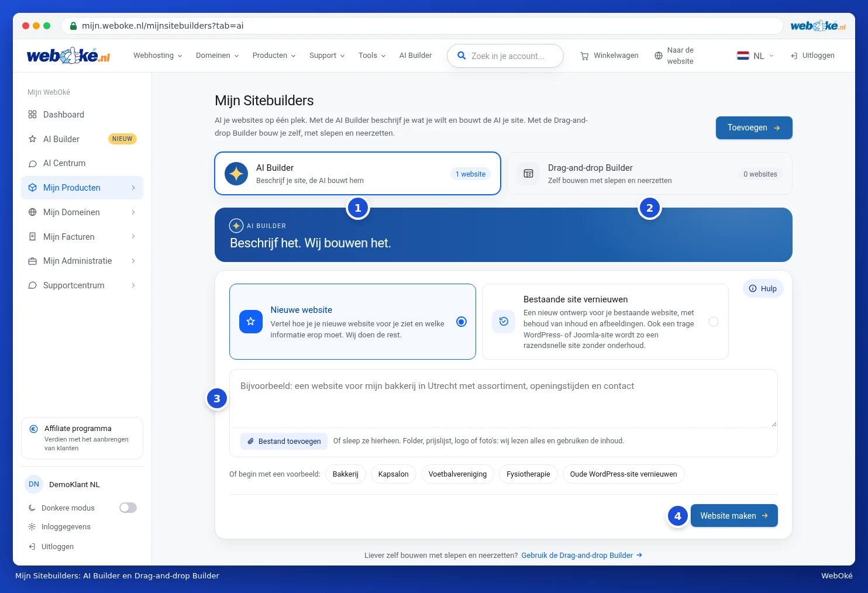The width and height of the screenshot is (868, 593).
Task: Click the Bestand toevoegen button
Action: coord(284,441)
